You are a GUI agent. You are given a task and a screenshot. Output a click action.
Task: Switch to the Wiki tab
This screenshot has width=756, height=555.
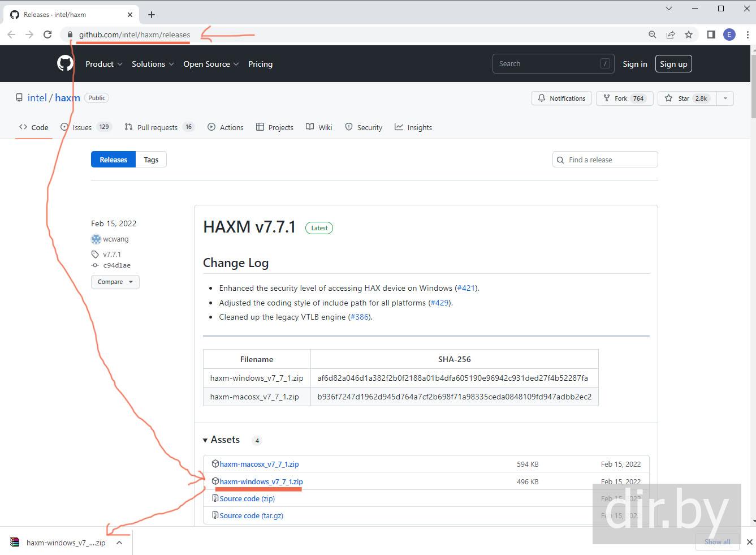(319, 127)
